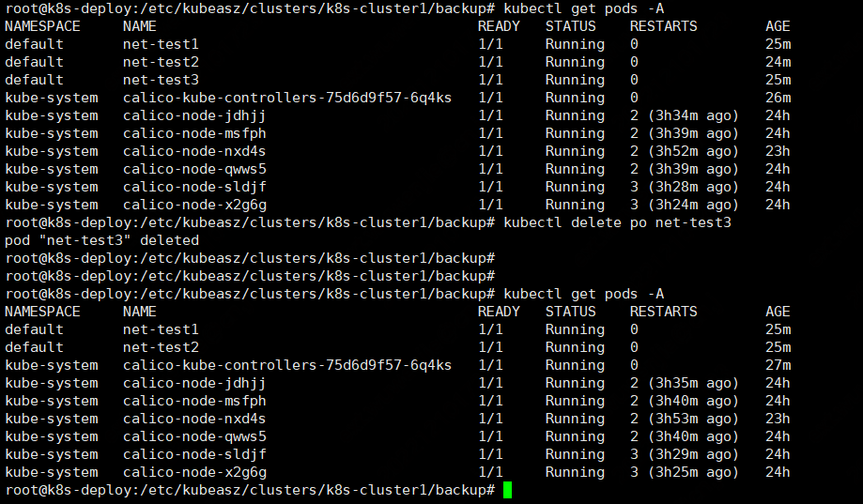Click the '27m' age value
This screenshot has height=504, width=863.
778,365
